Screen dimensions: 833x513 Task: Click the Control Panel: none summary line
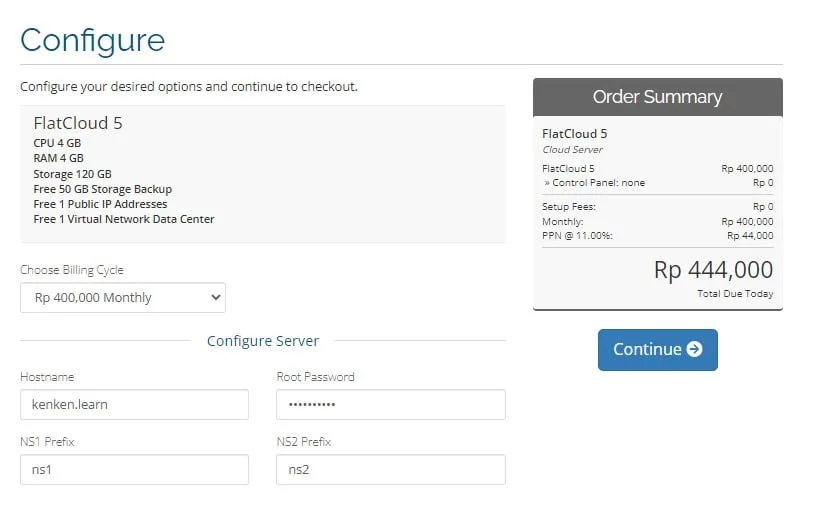594,183
